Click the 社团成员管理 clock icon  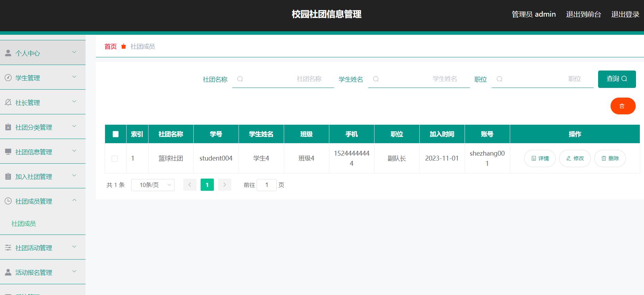click(x=8, y=201)
